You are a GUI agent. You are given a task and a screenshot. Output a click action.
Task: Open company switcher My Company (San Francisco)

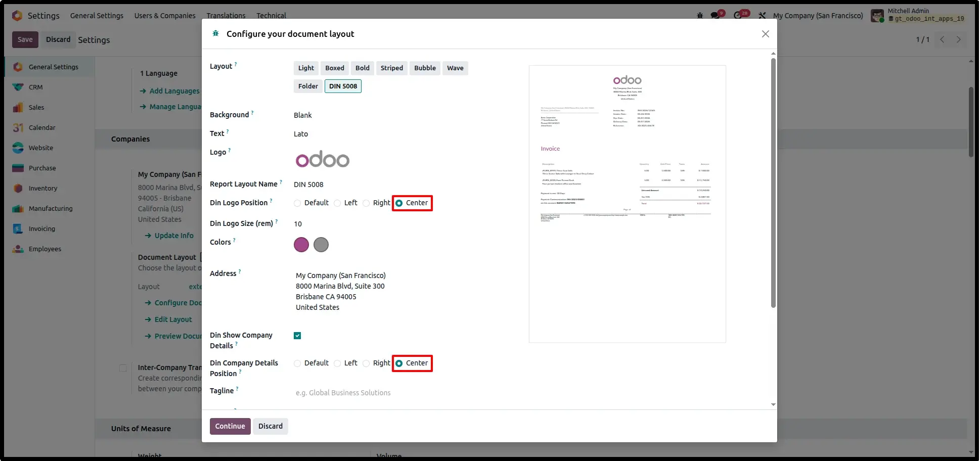(x=818, y=16)
